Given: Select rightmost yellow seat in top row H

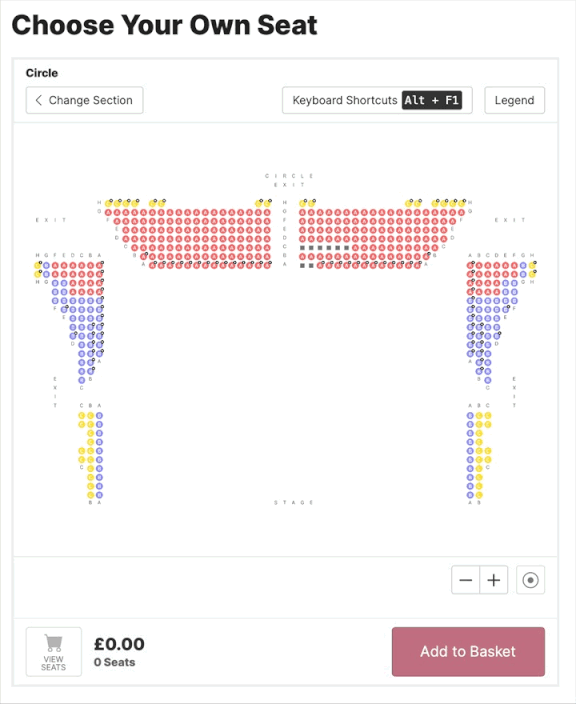Looking at the screenshot, I should pyautogui.click(x=461, y=203).
